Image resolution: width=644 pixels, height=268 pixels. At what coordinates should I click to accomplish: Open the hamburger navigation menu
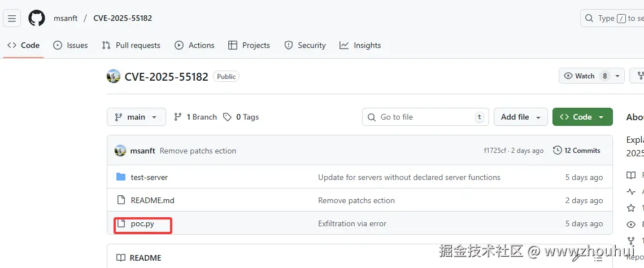tap(12, 18)
